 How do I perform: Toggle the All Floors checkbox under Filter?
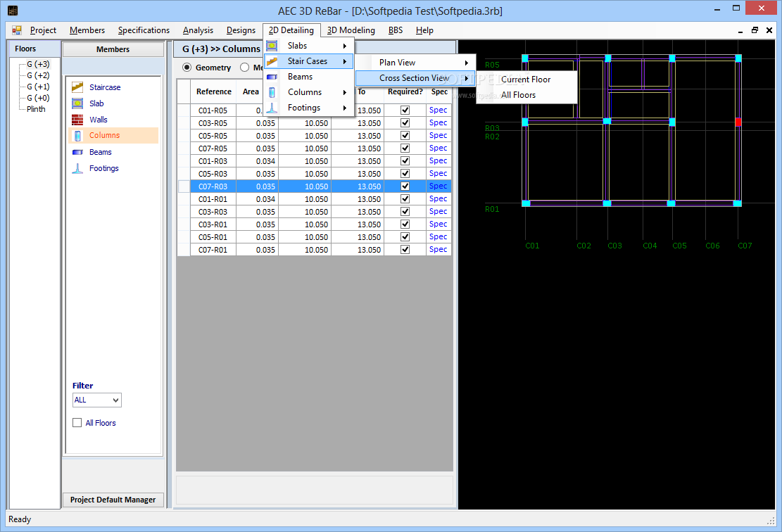[77, 423]
